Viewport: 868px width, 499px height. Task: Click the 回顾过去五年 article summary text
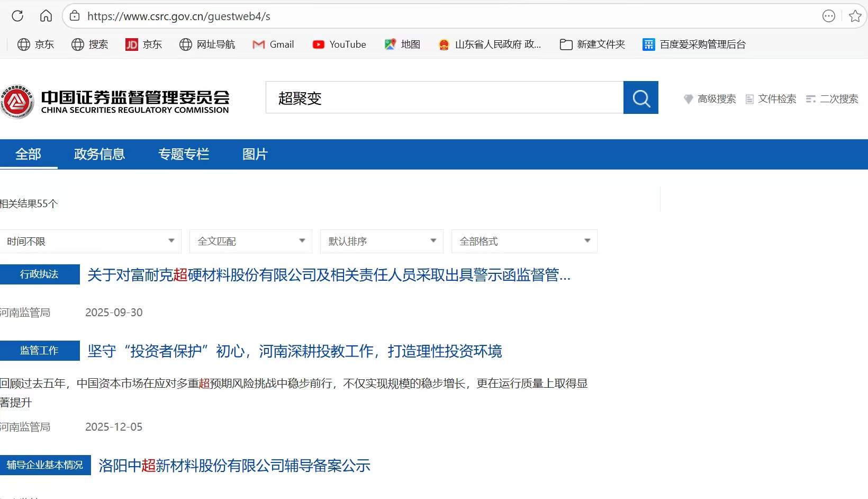294,393
